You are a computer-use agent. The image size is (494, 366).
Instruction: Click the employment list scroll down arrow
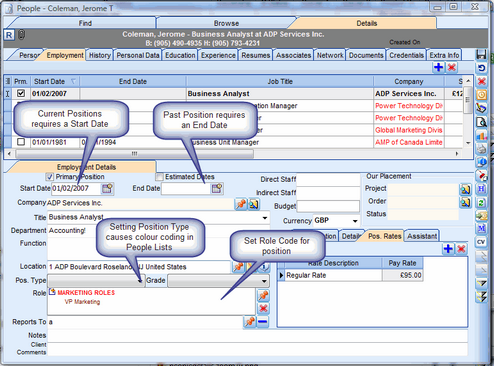(468, 143)
